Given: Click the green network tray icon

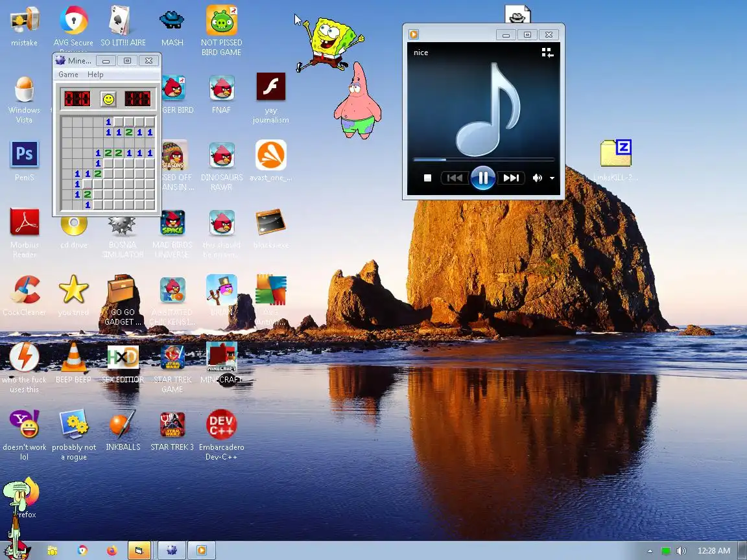Looking at the screenshot, I should tap(665, 551).
